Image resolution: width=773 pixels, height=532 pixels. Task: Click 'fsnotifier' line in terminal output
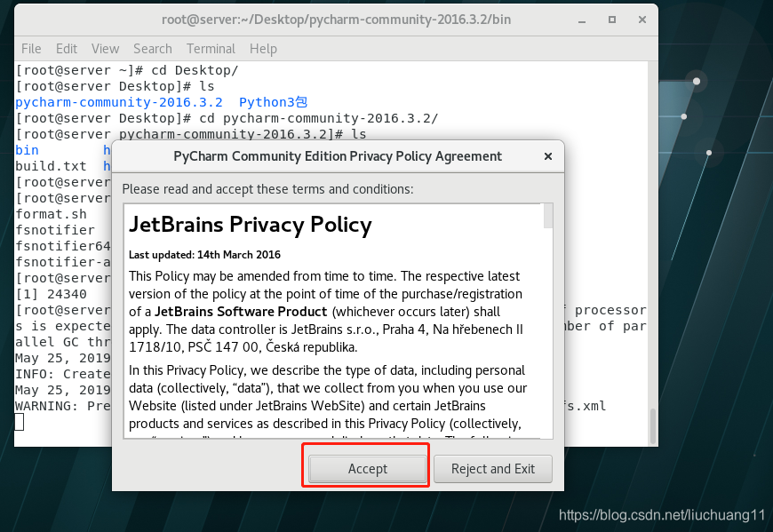pyautogui.click(x=55, y=230)
